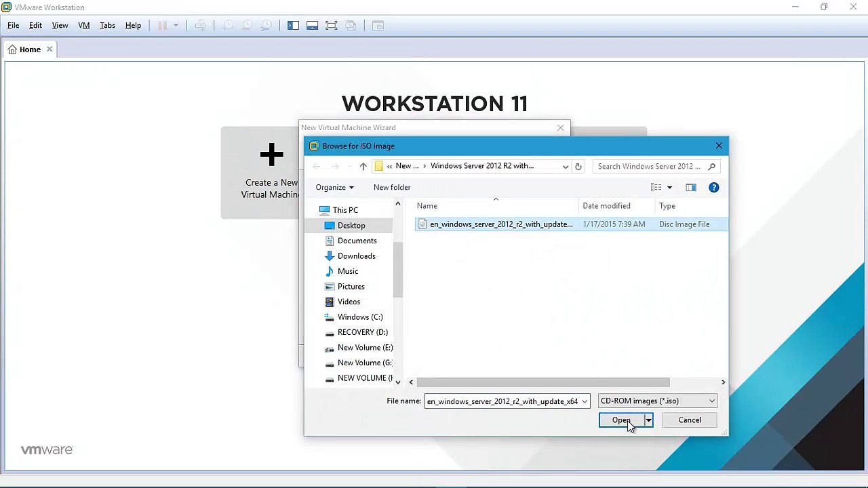Close the Home tab

tap(50, 49)
